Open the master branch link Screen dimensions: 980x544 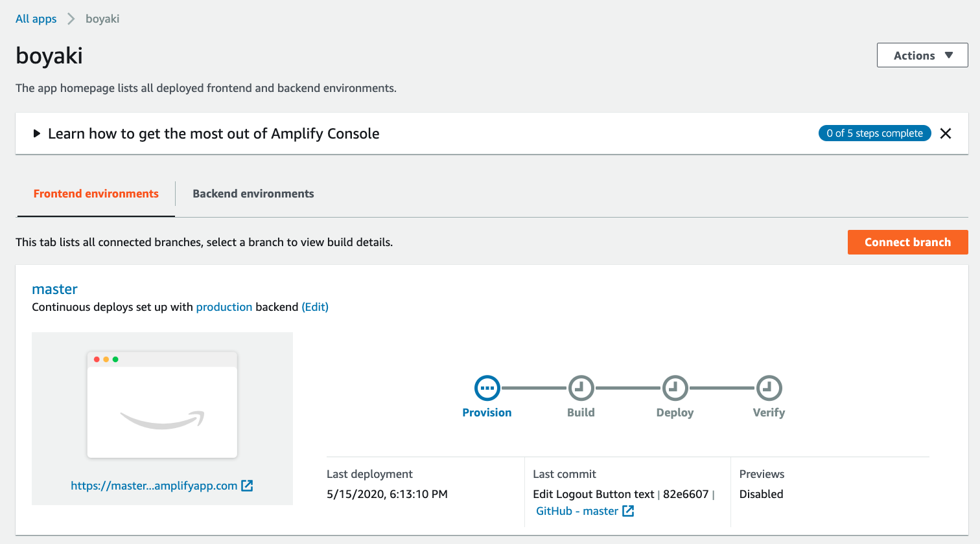pos(54,289)
